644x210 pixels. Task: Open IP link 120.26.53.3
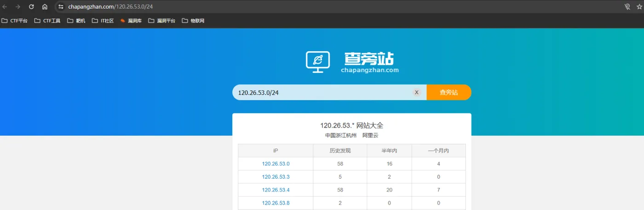(x=276, y=177)
